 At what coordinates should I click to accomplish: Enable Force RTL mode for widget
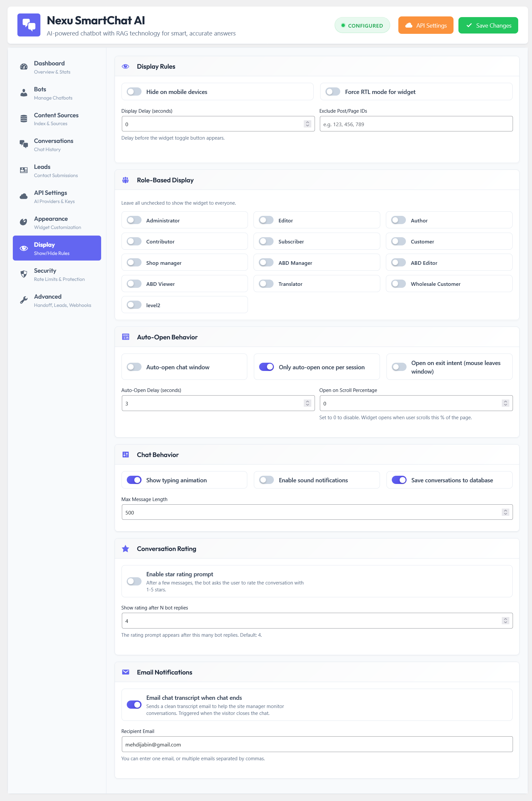tap(333, 92)
